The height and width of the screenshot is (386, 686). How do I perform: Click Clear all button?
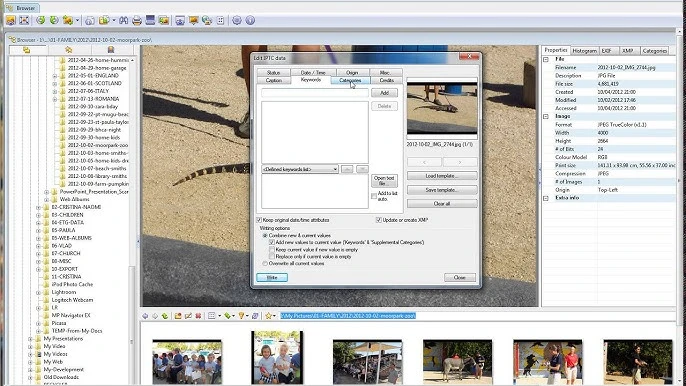coord(442,204)
